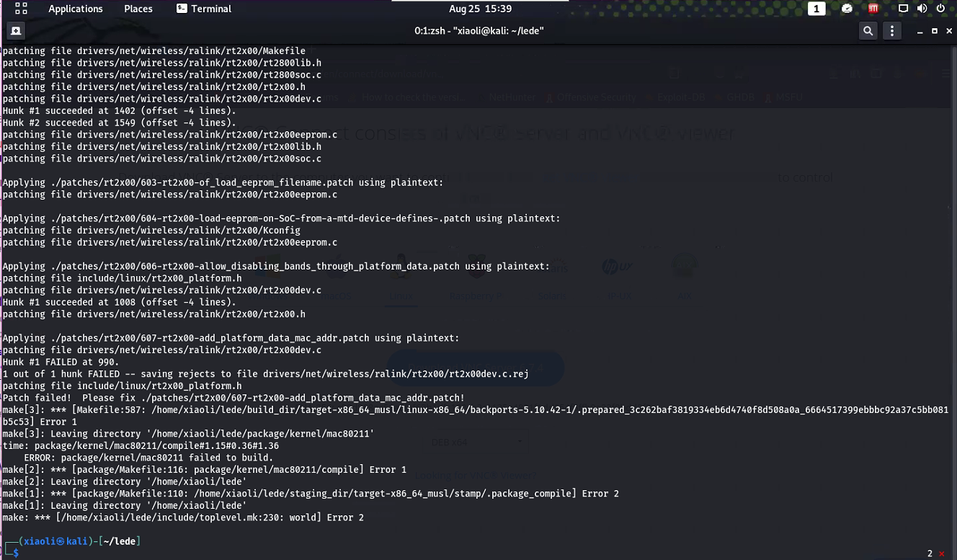Screen dimensions: 957x560
Task: Select the zsh window title text
Action: tap(478, 30)
